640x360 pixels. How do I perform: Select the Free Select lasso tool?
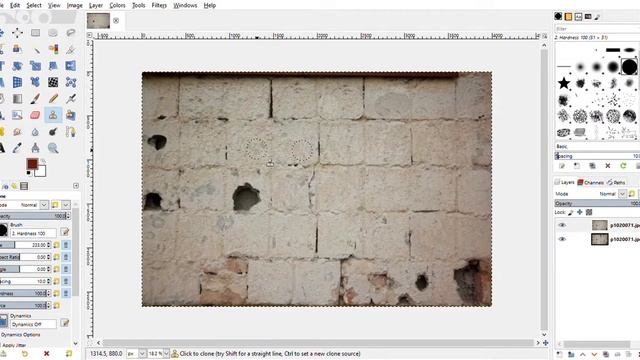(71, 33)
